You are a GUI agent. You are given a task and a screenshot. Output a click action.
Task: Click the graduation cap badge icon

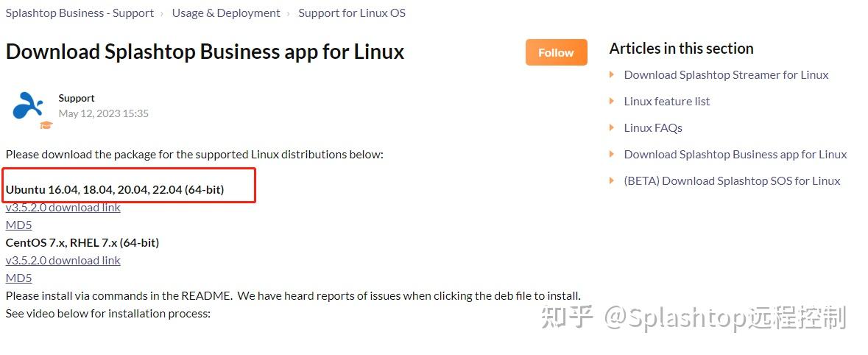[46, 125]
